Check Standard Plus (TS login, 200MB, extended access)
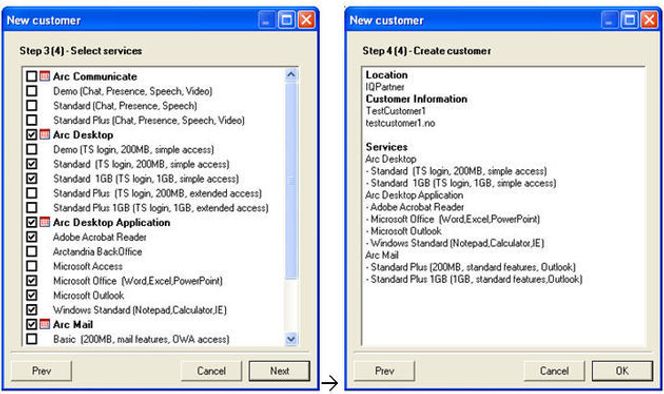This screenshot has height=394, width=664. 31,193
